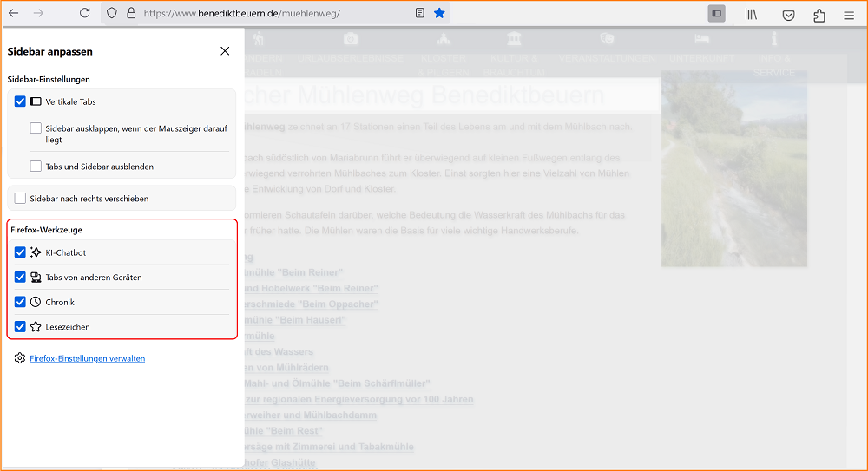Click the theater masks icon above VERANSTALTUNGEN

(x=607, y=39)
